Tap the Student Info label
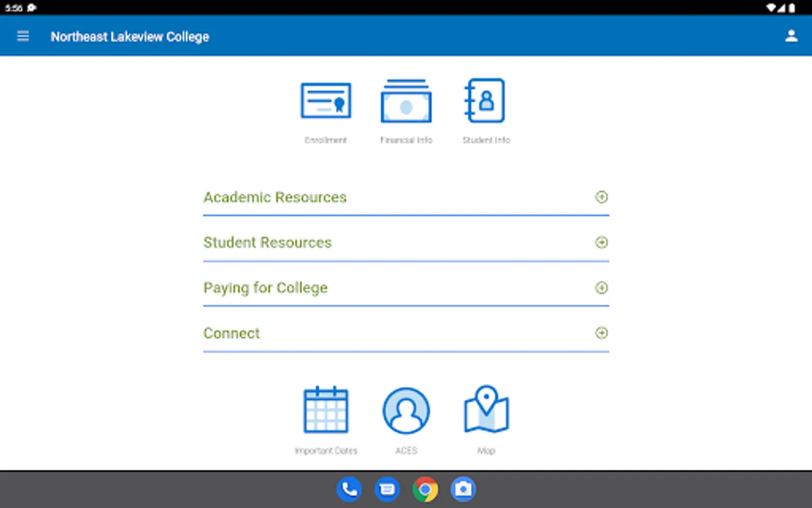Viewport: 812px width, 508px height. coord(486,140)
